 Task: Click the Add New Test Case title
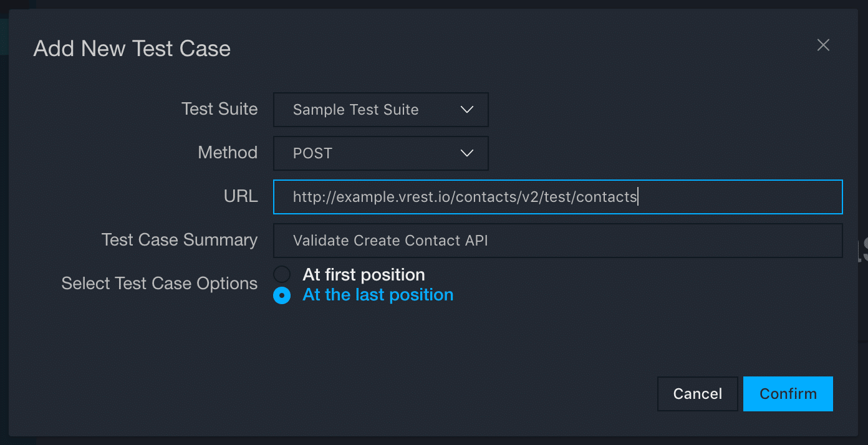132,49
